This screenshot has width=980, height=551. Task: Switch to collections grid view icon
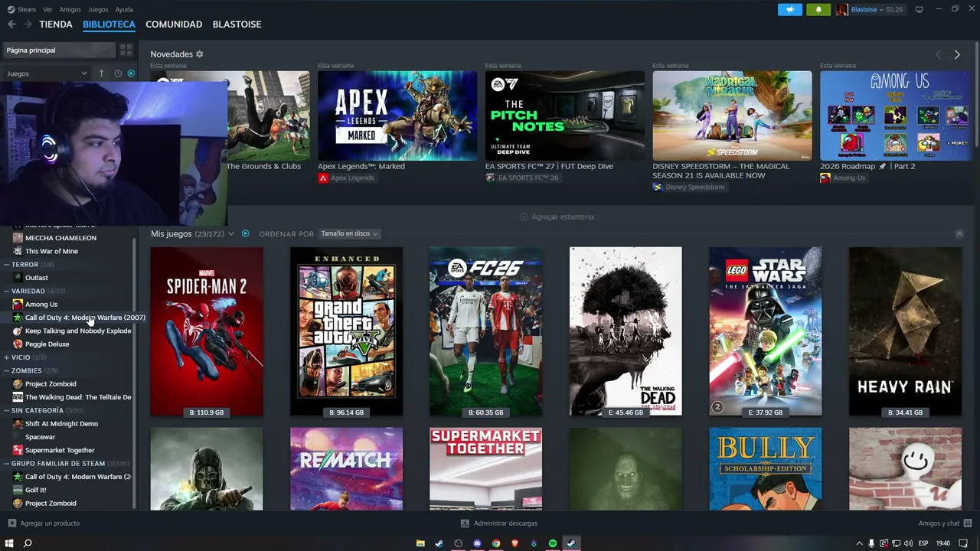tap(126, 50)
